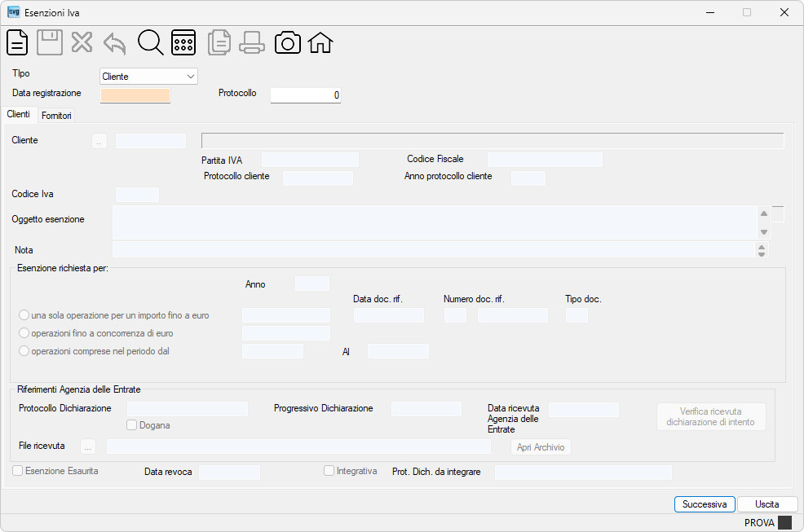
Task: Open File ricevuta browse '...' button
Action: coord(88,446)
